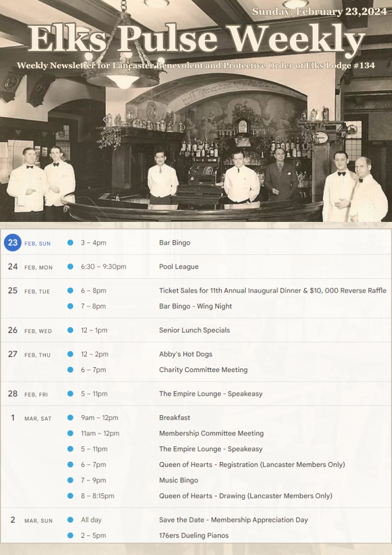Viewport: 392px width, 555px height.
Task: Open Membership Committee Meeting event
Action: 211,433
